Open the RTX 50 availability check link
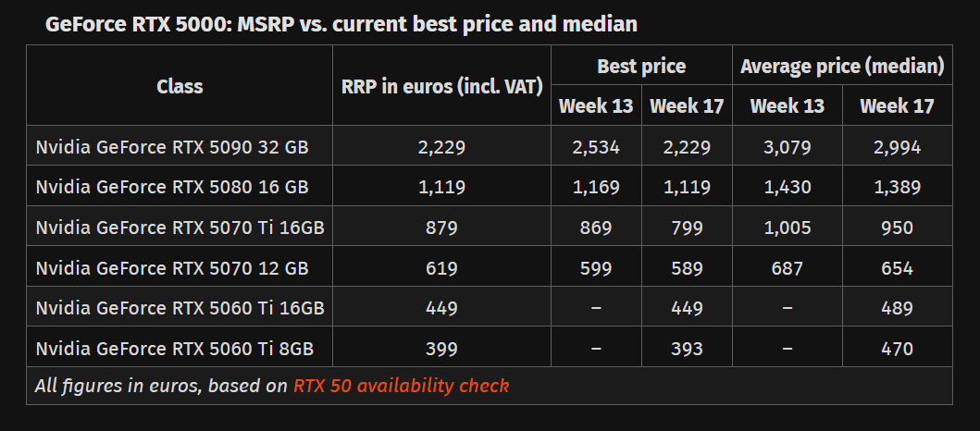This screenshot has height=431, width=980. (x=401, y=386)
